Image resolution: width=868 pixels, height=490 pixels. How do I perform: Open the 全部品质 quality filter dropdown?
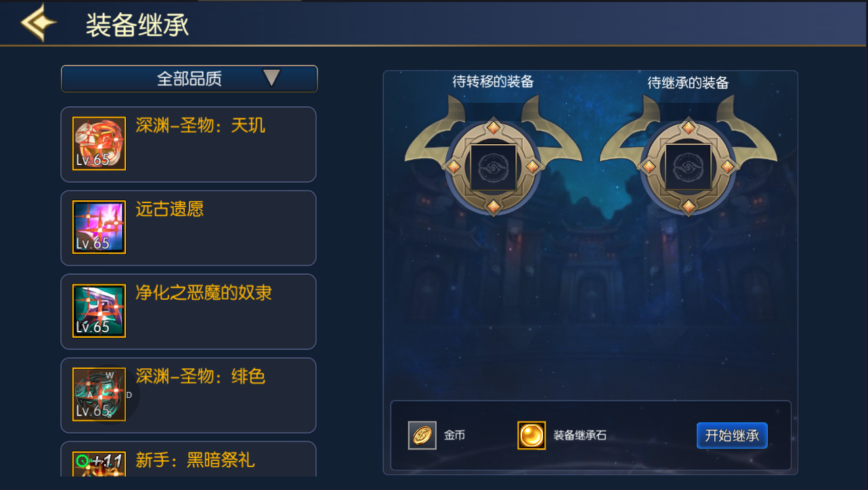coord(189,79)
